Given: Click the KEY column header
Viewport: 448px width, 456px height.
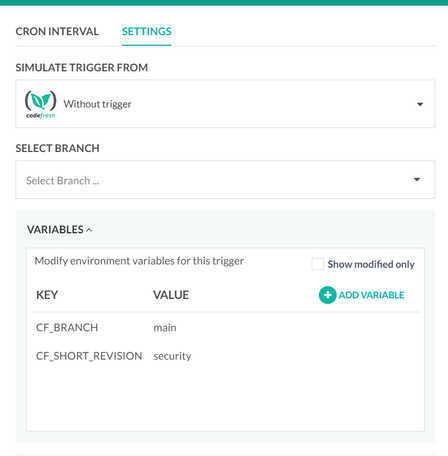Looking at the screenshot, I should [47, 295].
